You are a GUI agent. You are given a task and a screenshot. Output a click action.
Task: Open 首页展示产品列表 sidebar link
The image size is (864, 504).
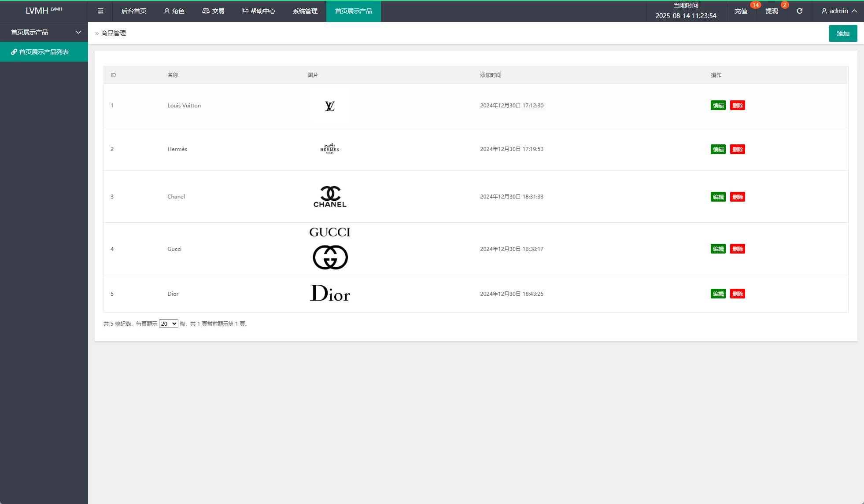point(44,52)
